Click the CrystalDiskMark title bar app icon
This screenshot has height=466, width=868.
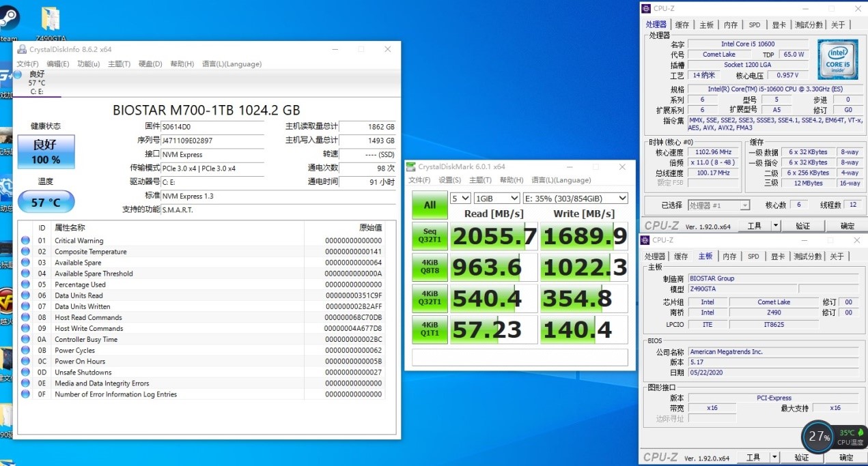coord(411,166)
